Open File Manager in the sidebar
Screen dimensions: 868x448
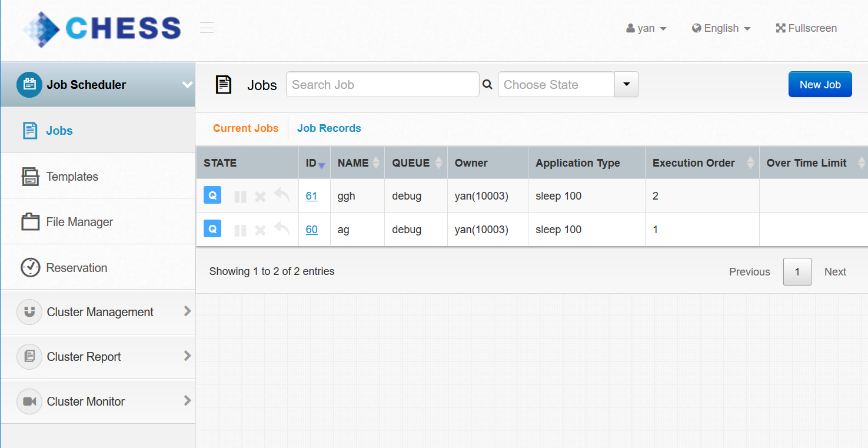(x=98, y=222)
